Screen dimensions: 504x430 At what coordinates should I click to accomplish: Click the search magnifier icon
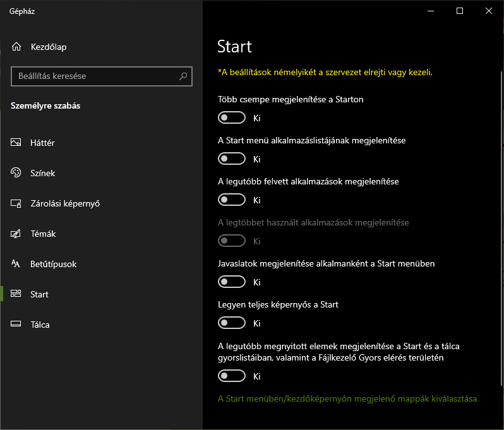coord(183,76)
